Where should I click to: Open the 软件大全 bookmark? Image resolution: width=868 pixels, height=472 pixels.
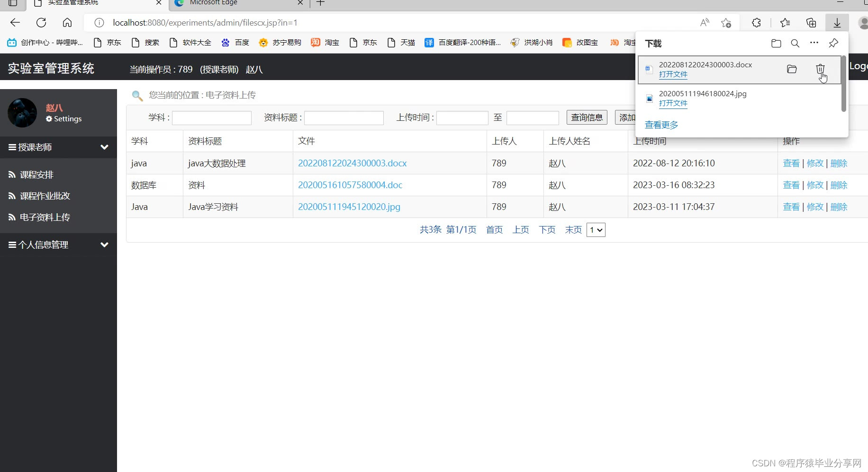[x=190, y=43]
